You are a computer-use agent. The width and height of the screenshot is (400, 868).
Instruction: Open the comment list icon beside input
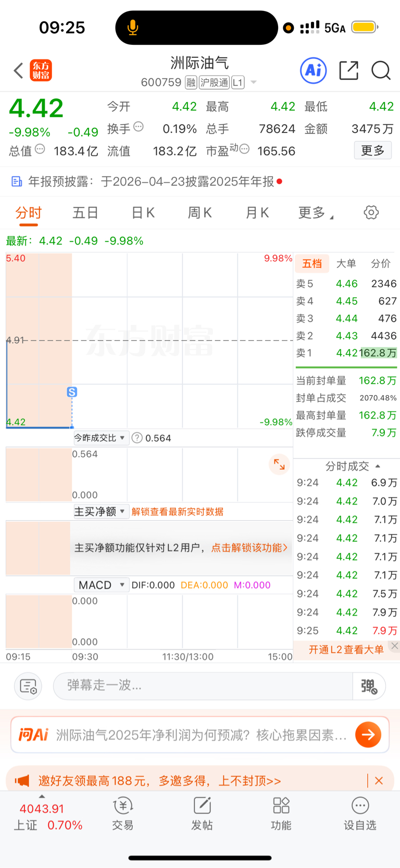click(28, 686)
